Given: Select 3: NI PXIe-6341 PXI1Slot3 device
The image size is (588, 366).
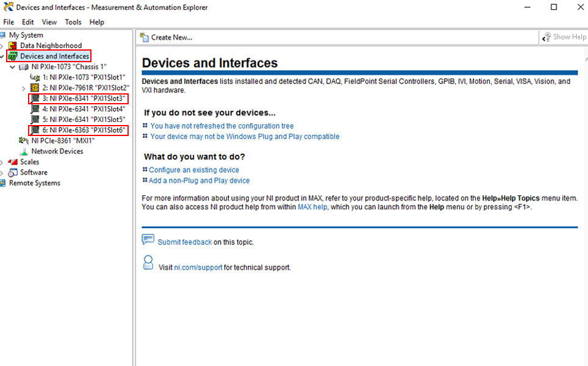Looking at the screenshot, I should tap(83, 99).
